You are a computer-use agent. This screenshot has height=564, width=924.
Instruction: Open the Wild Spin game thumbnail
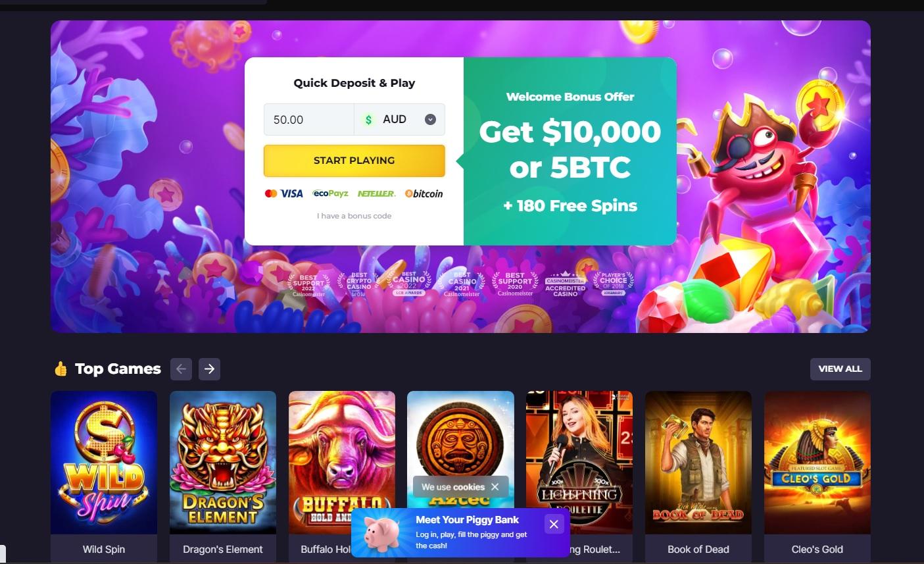point(104,463)
